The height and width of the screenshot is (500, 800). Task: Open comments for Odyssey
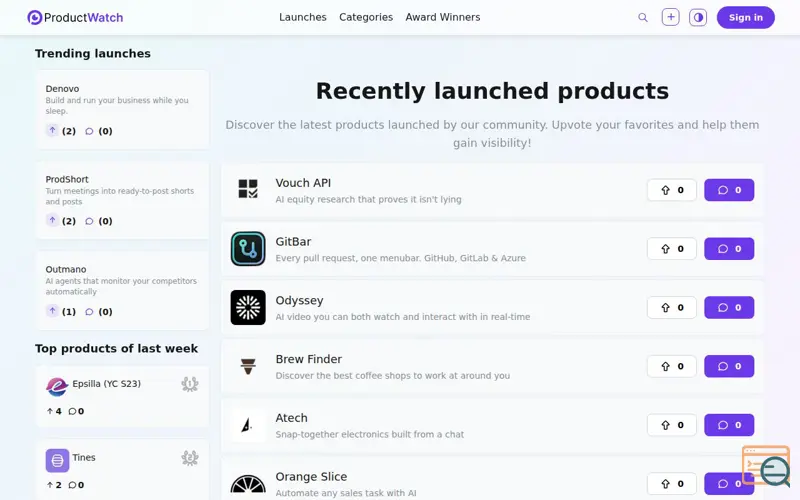[729, 307]
